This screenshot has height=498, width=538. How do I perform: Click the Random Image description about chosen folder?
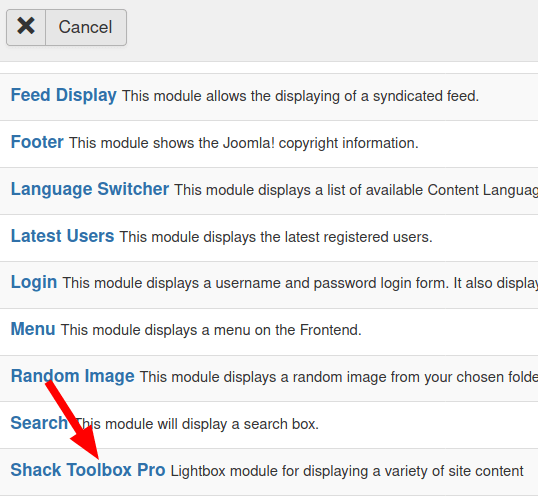coord(339,377)
